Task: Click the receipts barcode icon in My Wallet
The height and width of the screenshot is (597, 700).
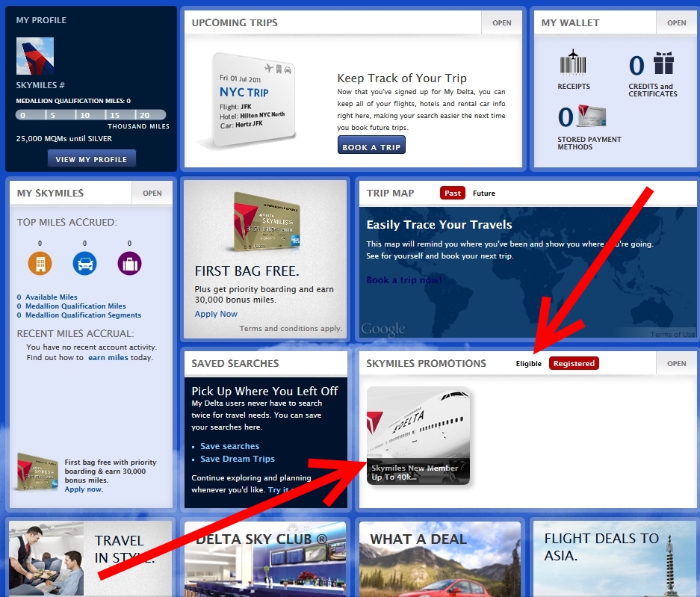Action: coord(573,64)
